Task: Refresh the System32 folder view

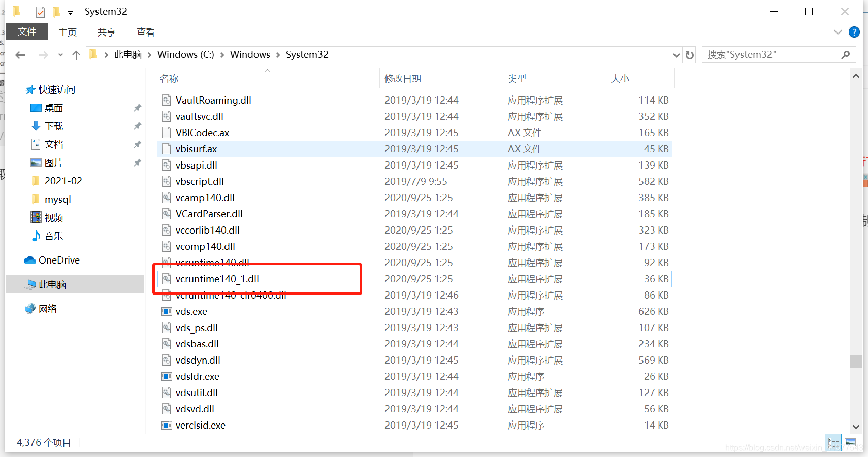Action: (689, 55)
